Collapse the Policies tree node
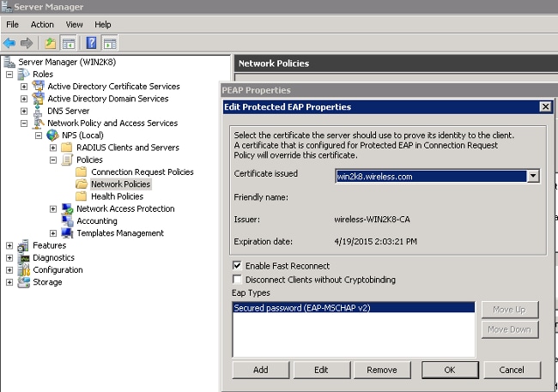 tap(53, 160)
